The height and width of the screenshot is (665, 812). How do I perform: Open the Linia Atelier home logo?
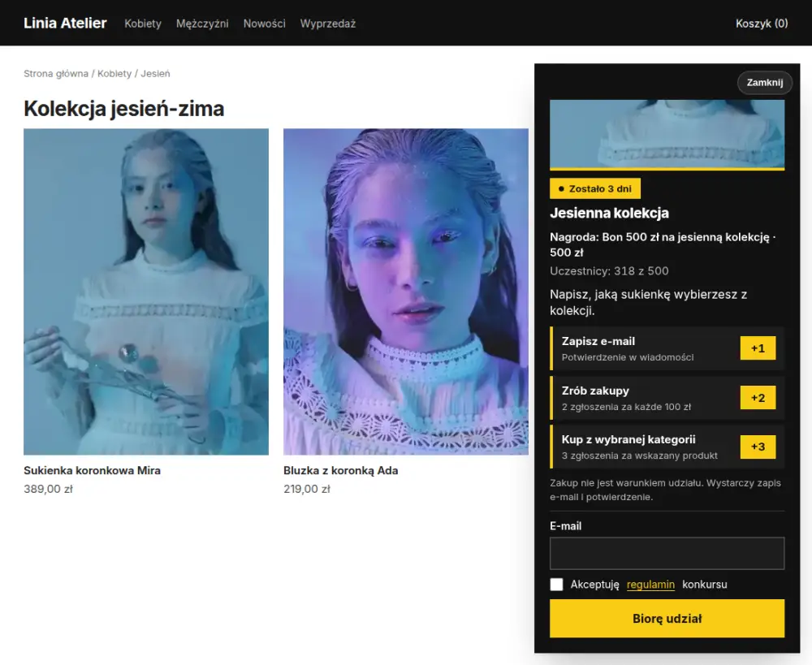(x=65, y=24)
